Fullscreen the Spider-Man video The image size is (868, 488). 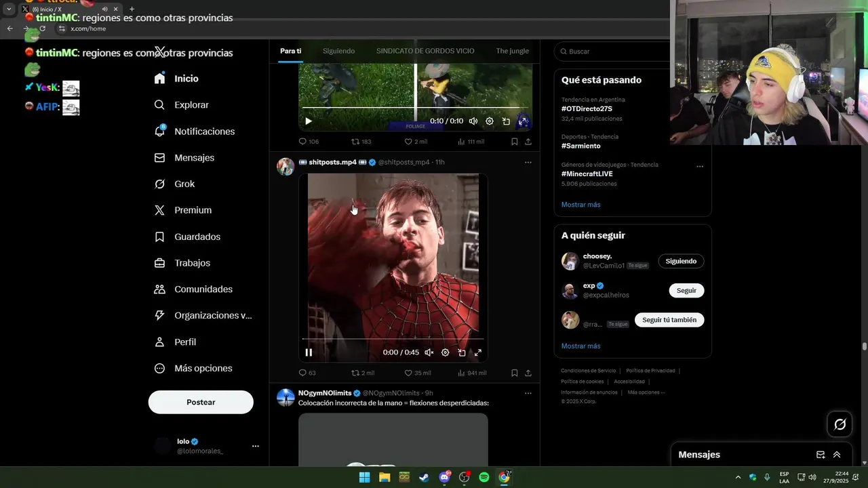478,352
